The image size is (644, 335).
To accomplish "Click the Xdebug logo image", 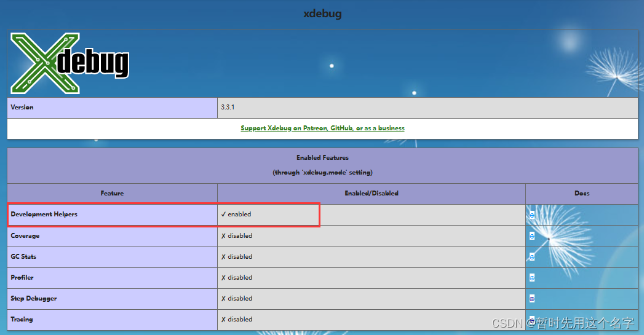I will (x=70, y=63).
